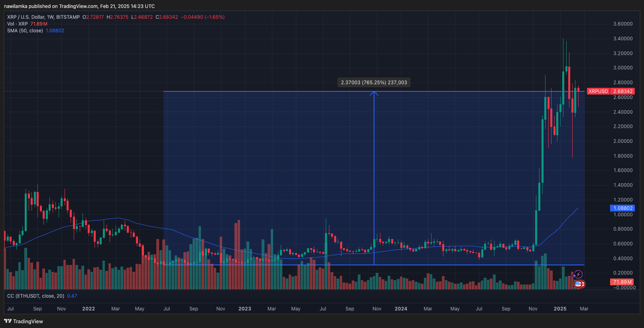The height and width of the screenshot is (328, 644).
Task: Click the "CC (ETHUSDT, close, 20)" indicator label
Action: (36, 296)
